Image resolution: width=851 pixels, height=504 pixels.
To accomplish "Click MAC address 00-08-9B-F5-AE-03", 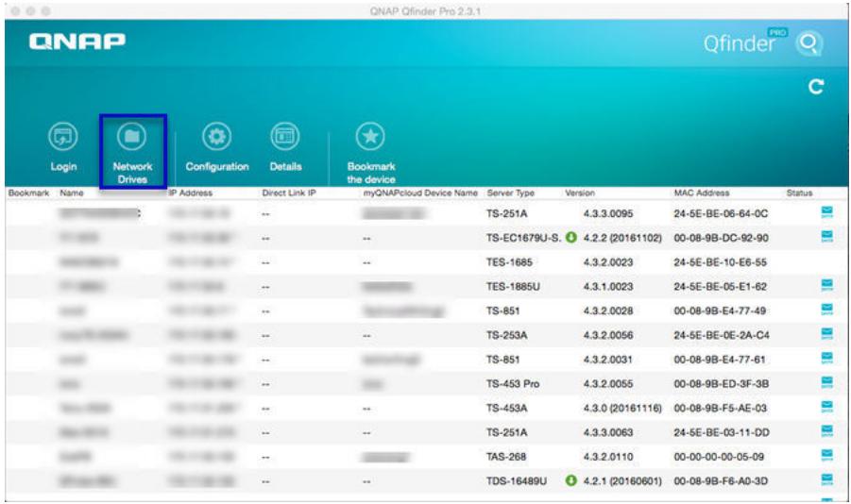I will [x=721, y=408].
